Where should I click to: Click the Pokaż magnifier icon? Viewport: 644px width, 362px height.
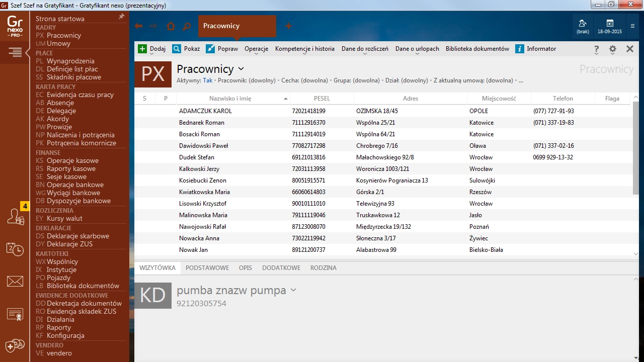tap(177, 49)
